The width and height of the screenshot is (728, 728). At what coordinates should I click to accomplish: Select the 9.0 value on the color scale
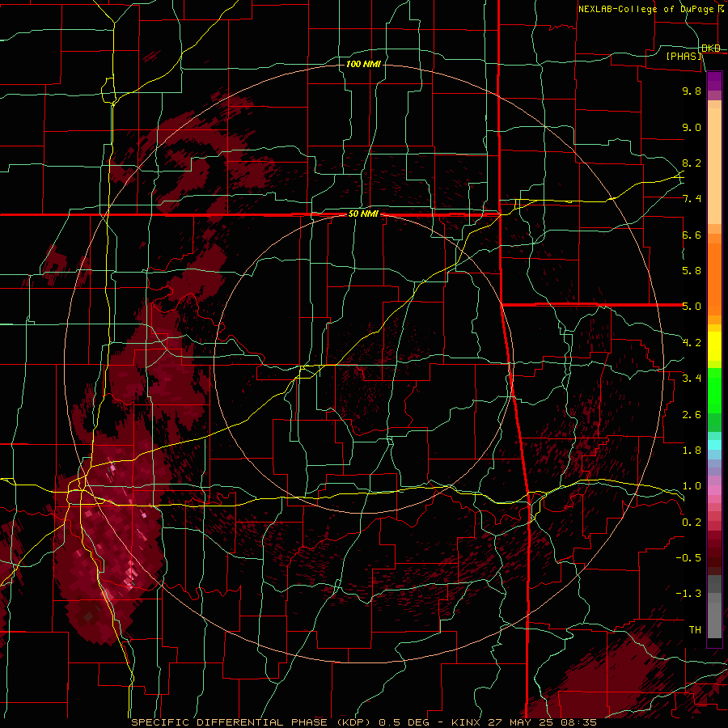[x=692, y=127]
